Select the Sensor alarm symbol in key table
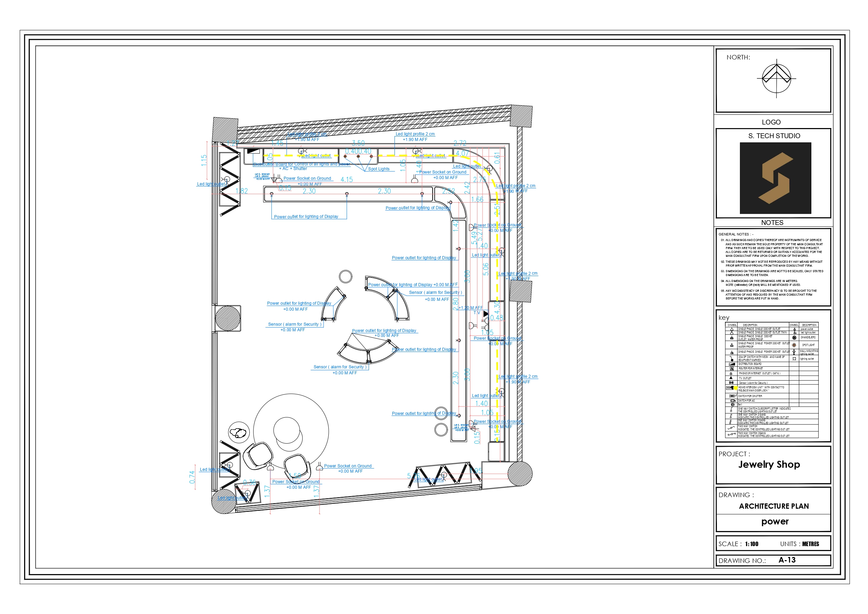The height and width of the screenshot is (614, 868). tap(732, 383)
